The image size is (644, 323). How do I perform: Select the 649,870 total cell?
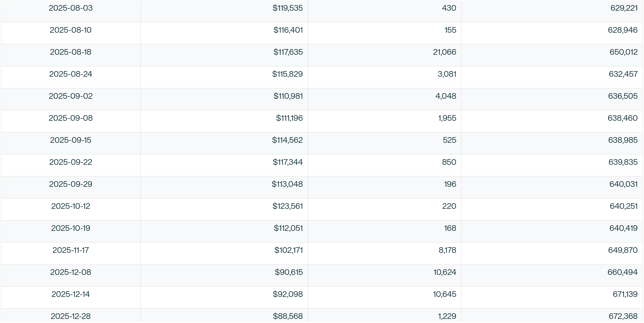pyautogui.click(x=623, y=250)
